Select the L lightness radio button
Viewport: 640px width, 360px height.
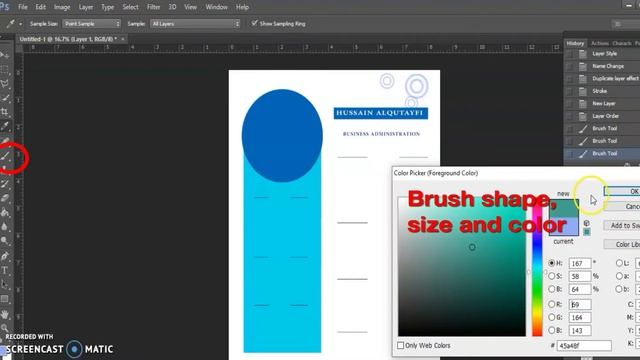coord(619,263)
